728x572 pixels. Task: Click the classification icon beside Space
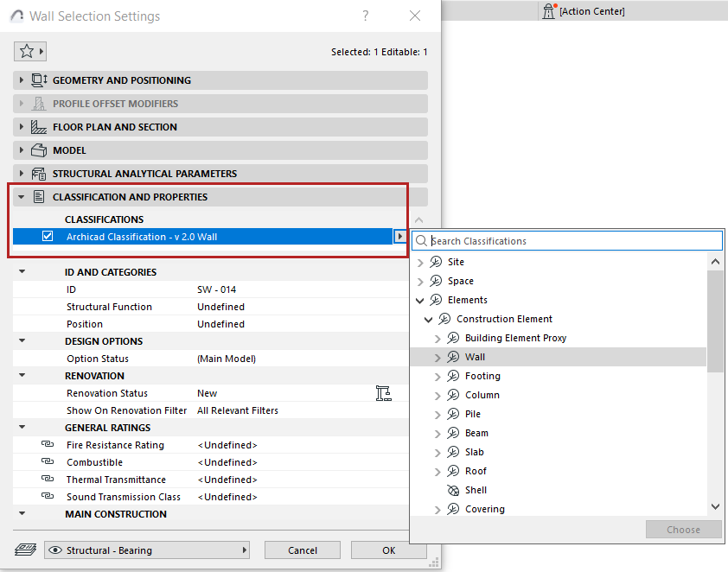tap(436, 281)
